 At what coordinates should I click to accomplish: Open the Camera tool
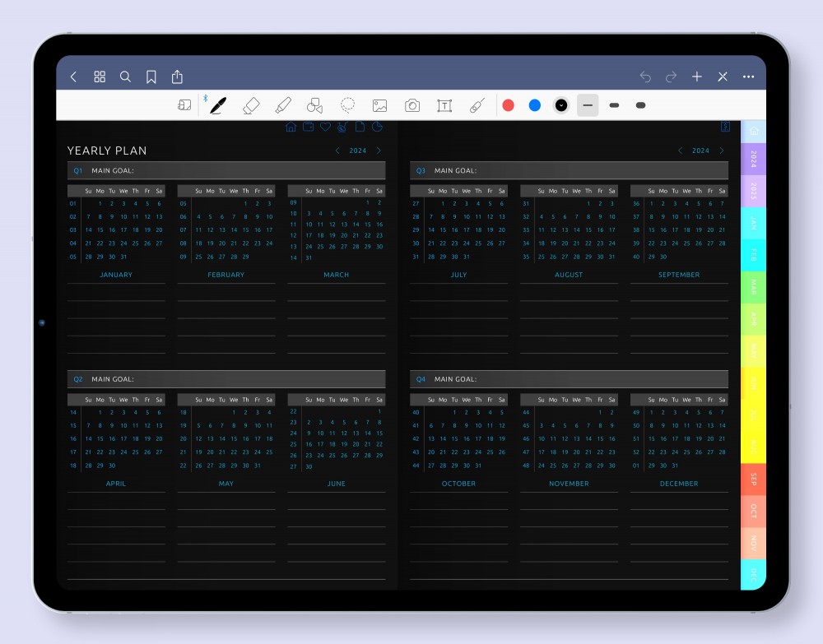412,106
